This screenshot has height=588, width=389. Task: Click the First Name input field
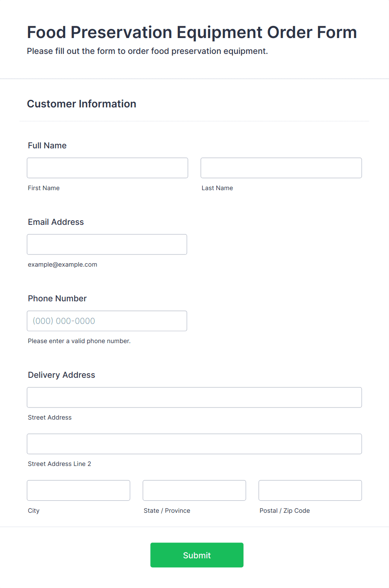pyautogui.click(x=107, y=168)
